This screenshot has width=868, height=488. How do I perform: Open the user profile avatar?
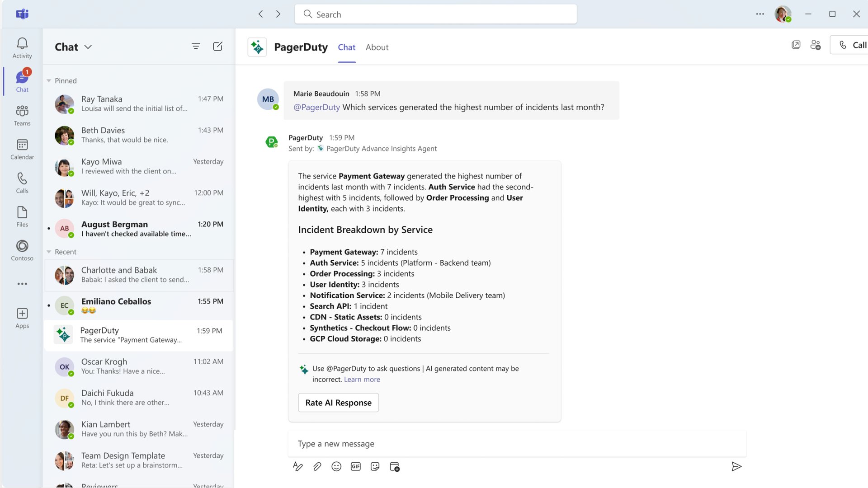tap(783, 14)
